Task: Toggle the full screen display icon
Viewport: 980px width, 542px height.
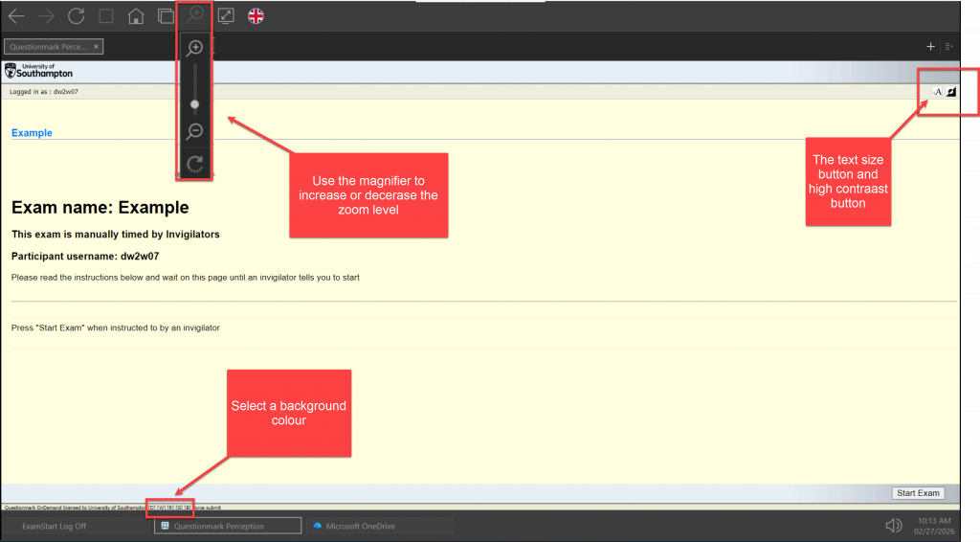Action: [226, 15]
